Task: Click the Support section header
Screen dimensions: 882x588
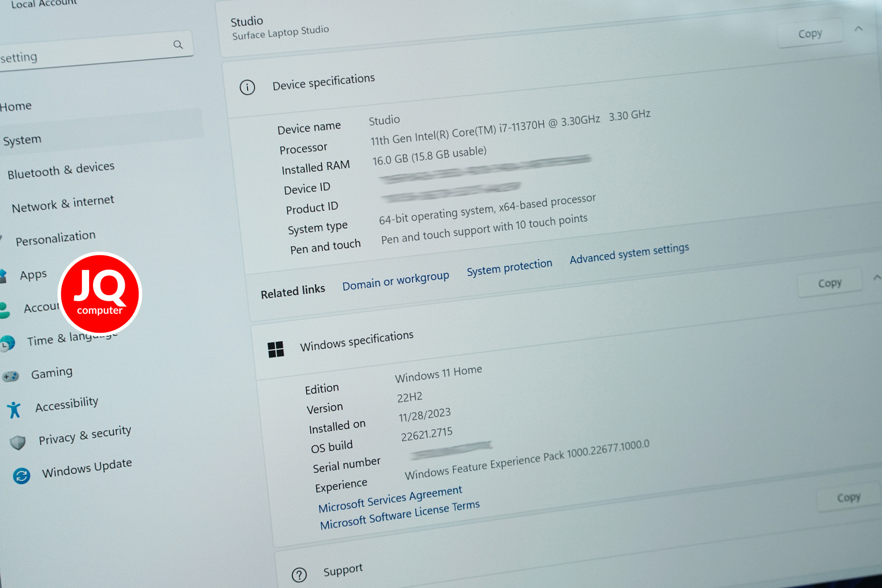Action: pyautogui.click(x=343, y=570)
